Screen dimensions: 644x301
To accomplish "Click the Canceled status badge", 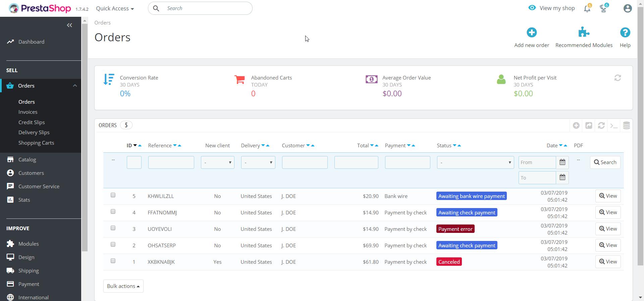I will click(449, 262).
